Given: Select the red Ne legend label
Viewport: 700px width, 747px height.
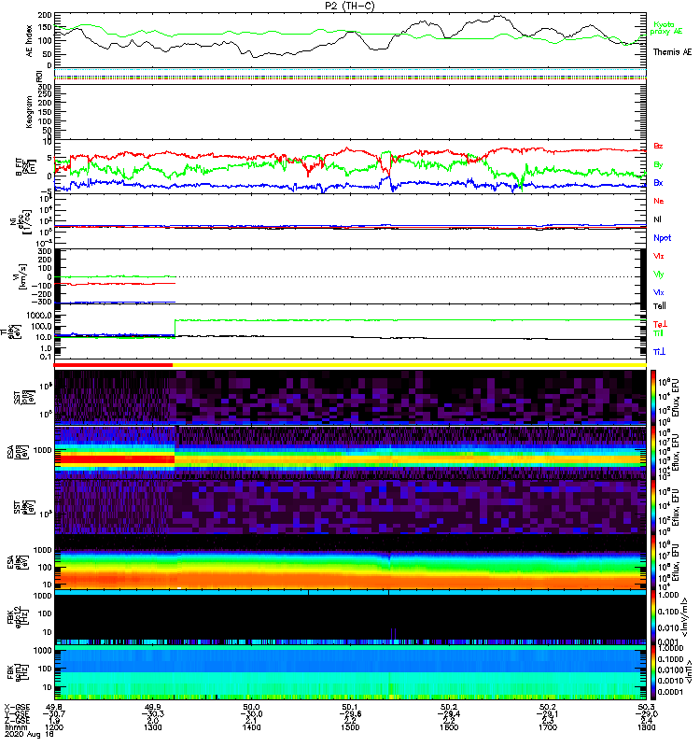Looking at the screenshot, I should click(x=658, y=201).
